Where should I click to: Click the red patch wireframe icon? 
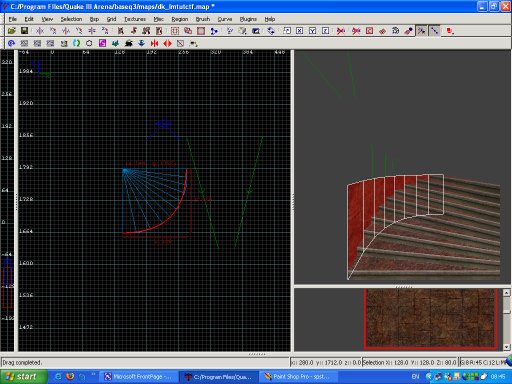[x=382, y=31]
